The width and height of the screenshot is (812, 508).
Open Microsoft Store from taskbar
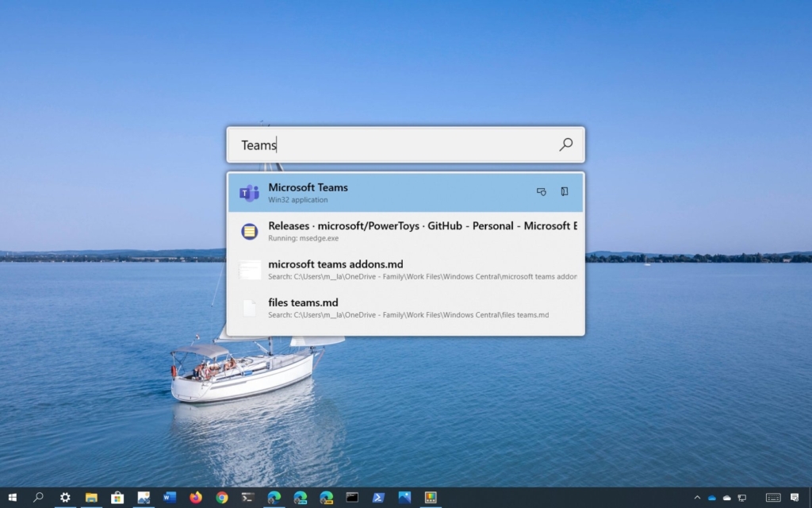point(117,498)
